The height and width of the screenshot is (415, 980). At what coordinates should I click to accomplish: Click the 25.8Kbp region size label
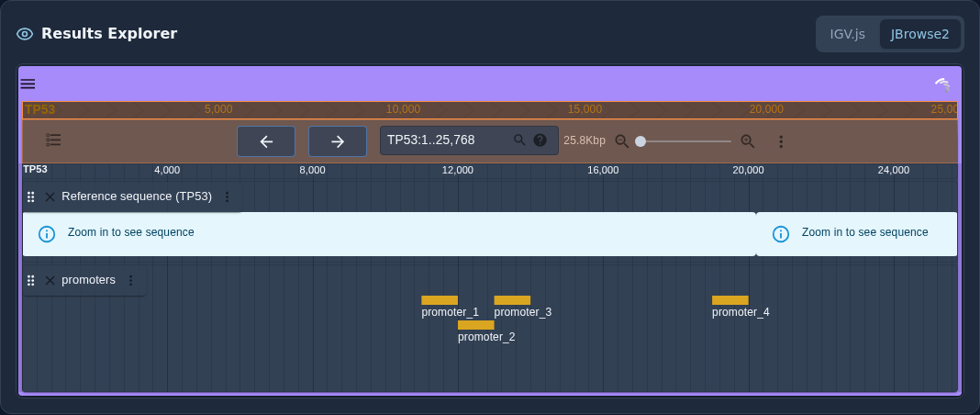(x=585, y=140)
